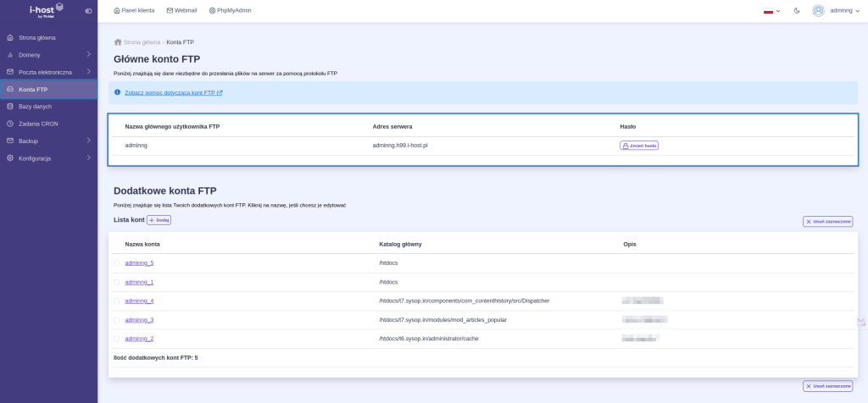Click the Strona główna sidebar icon
868x403 pixels.
click(x=10, y=38)
